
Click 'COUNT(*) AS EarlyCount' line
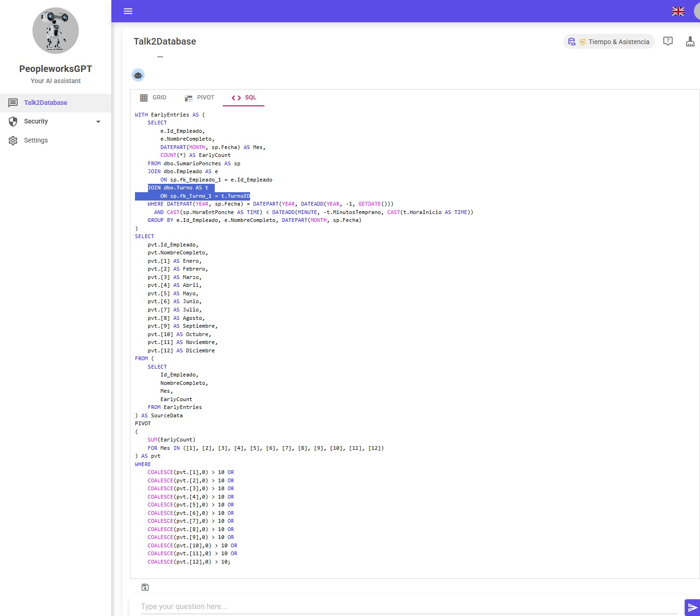pyautogui.click(x=195, y=155)
